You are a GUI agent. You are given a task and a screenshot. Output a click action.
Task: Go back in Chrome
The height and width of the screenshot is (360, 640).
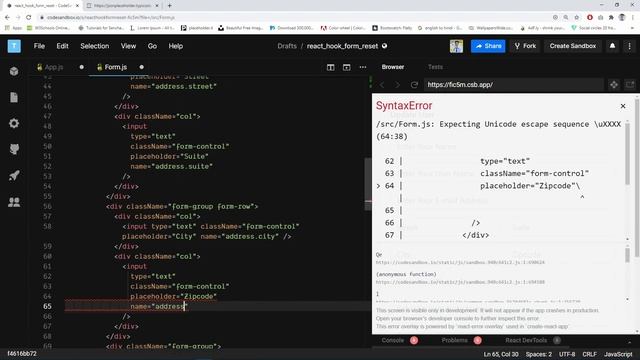coord(7,18)
